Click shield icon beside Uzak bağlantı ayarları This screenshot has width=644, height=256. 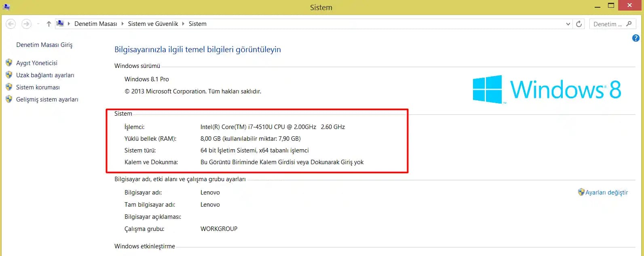pyautogui.click(x=9, y=75)
